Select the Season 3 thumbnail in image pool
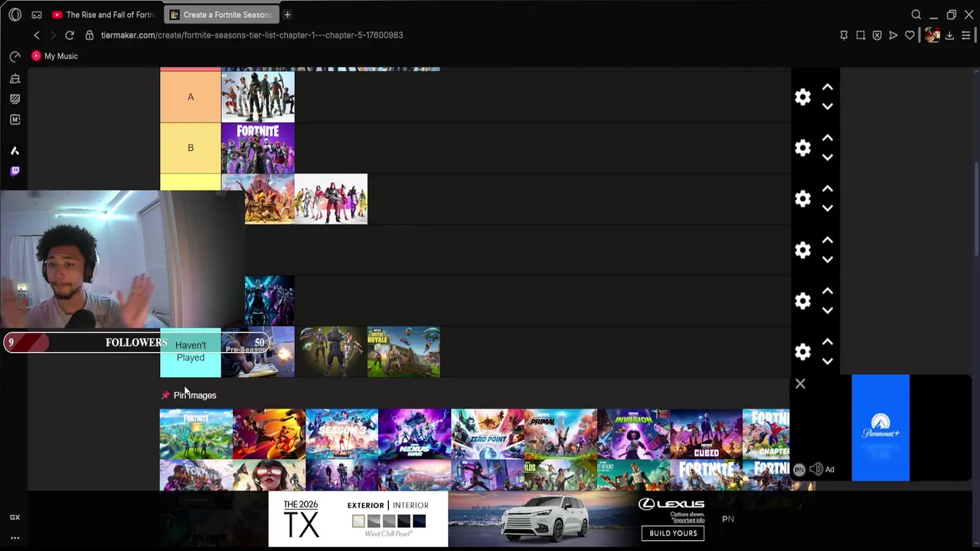 [x=341, y=434]
